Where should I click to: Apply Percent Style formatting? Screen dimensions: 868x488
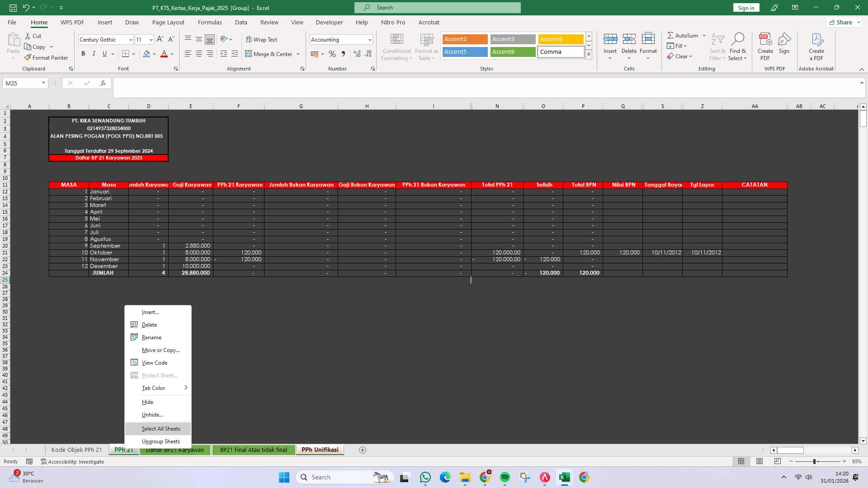333,54
